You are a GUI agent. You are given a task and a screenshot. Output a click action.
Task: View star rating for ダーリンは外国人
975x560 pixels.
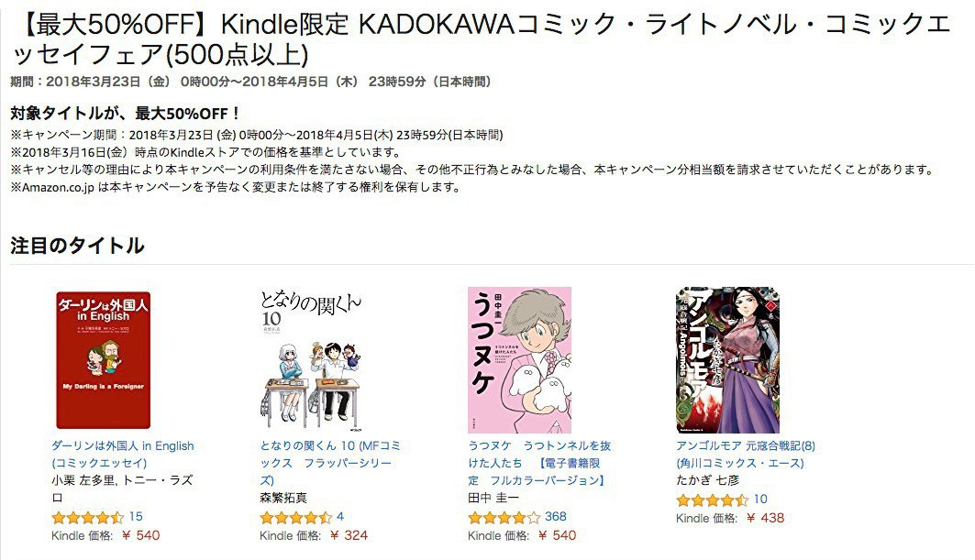[x=88, y=517]
